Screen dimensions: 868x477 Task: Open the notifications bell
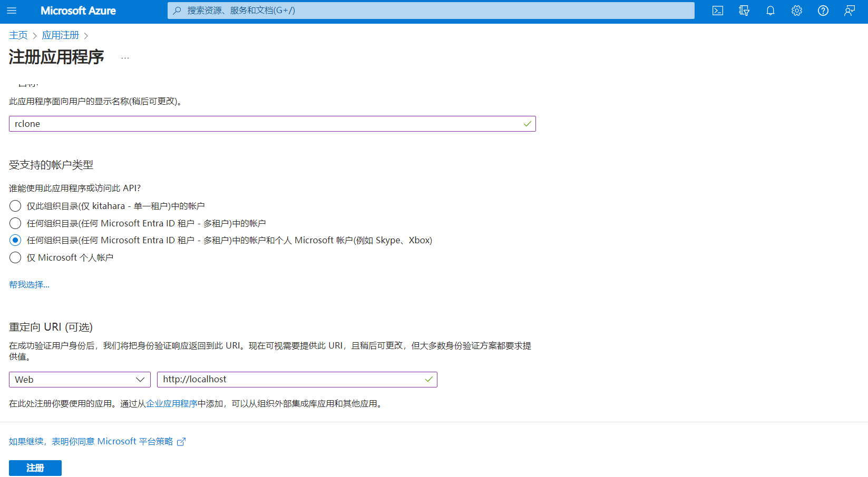(770, 11)
